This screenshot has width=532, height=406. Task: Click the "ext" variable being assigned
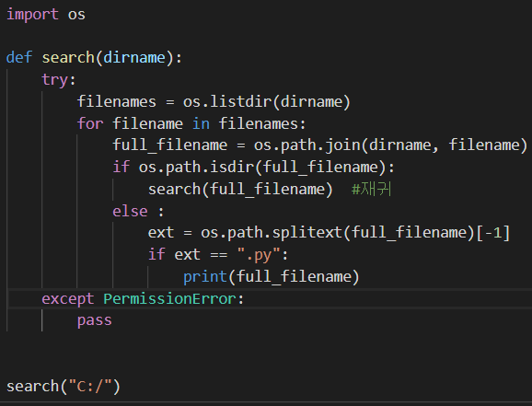point(161,233)
